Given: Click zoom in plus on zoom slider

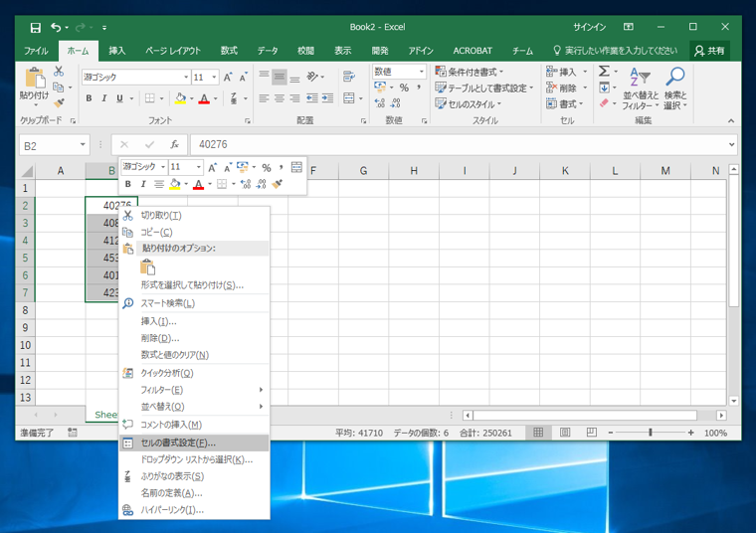Looking at the screenshot, I should pyautogui.click(x=691, y=433).
